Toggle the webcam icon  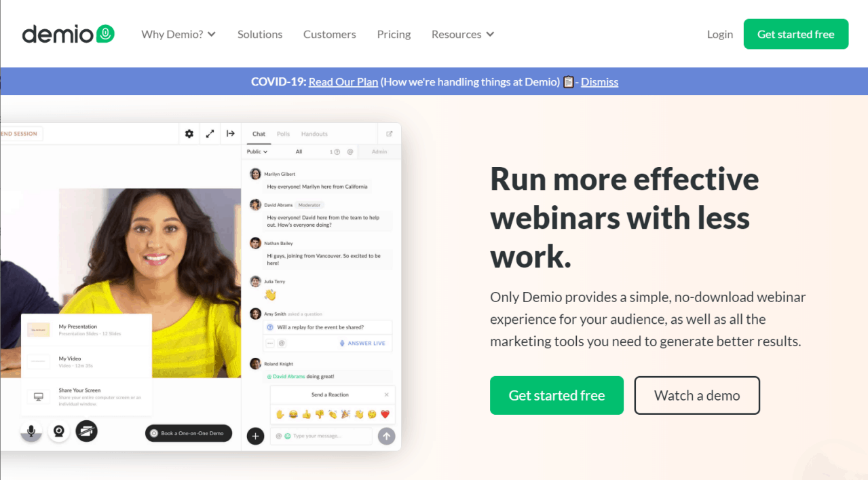click(59, 431)
